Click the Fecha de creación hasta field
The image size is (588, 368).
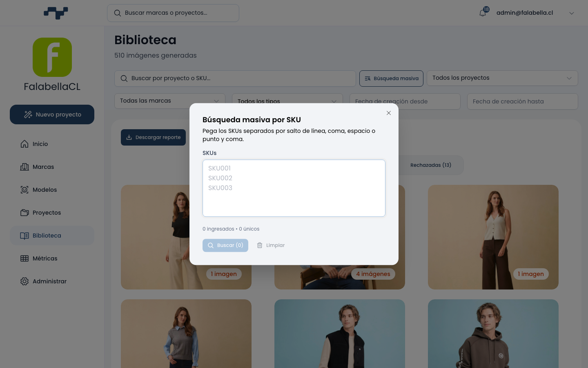point(523,101)
